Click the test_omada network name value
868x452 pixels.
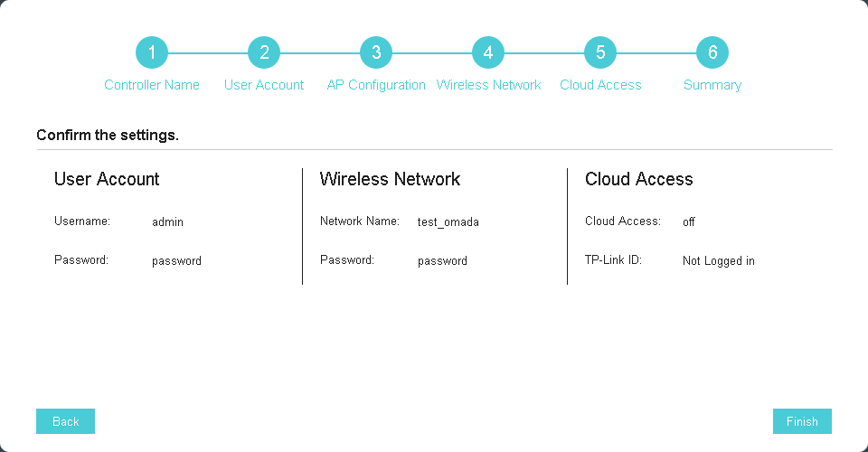click(x=448, y=221)
